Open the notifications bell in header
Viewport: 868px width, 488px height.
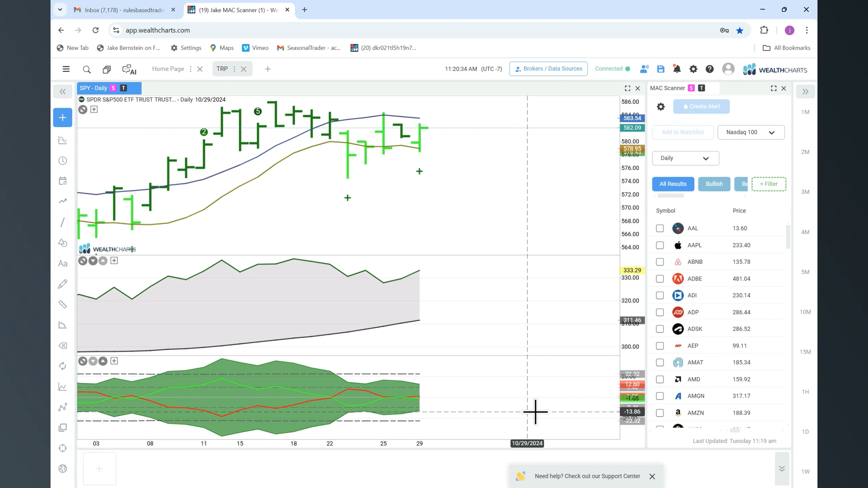(677, 69)
